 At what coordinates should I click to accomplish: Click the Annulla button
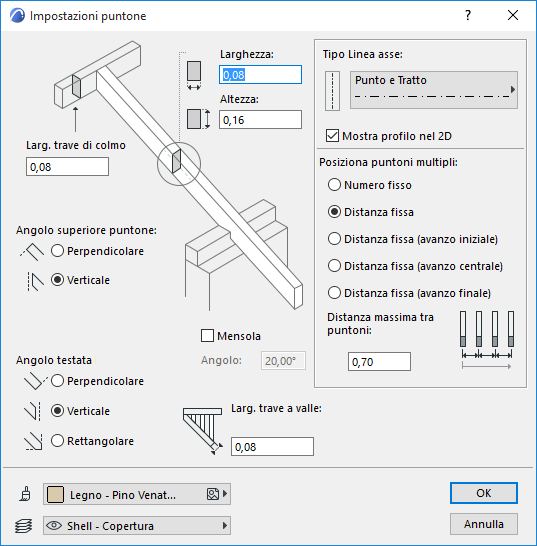(483, 524)
